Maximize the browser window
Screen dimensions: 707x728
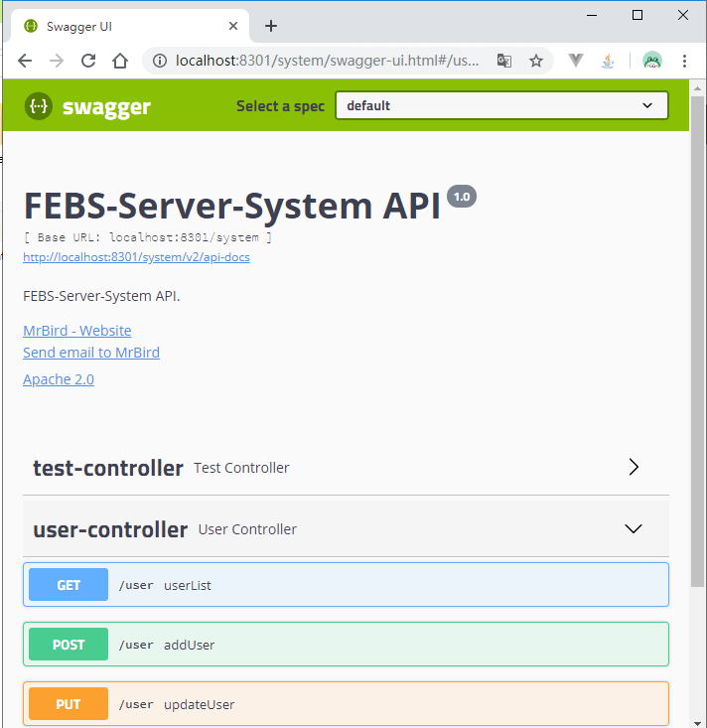coord(637,15)
